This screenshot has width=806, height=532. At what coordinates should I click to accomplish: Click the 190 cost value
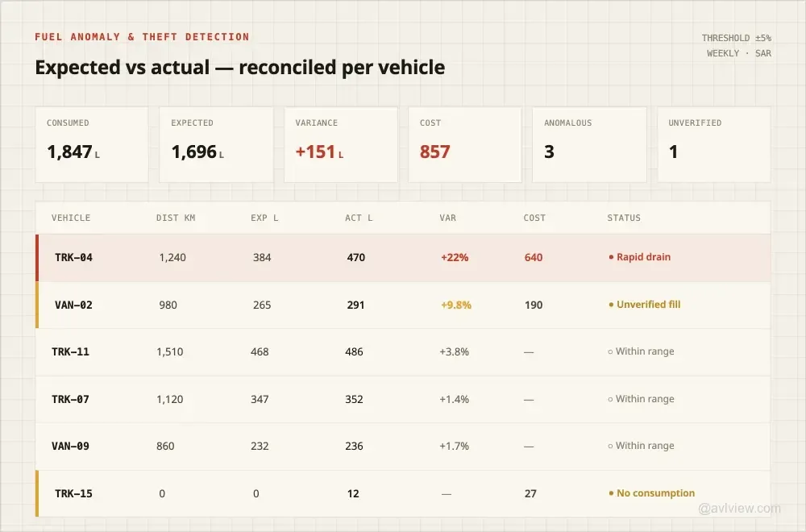pos(534,305)
